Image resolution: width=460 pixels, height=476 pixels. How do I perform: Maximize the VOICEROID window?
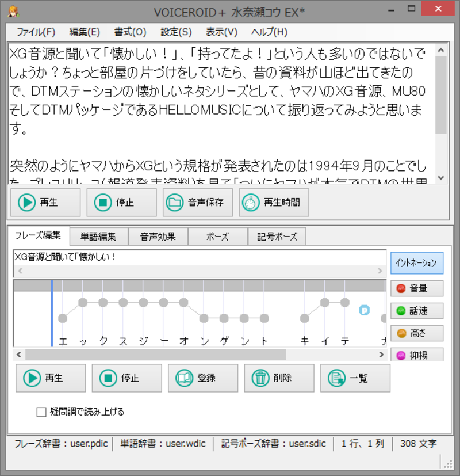click(411, 9)
